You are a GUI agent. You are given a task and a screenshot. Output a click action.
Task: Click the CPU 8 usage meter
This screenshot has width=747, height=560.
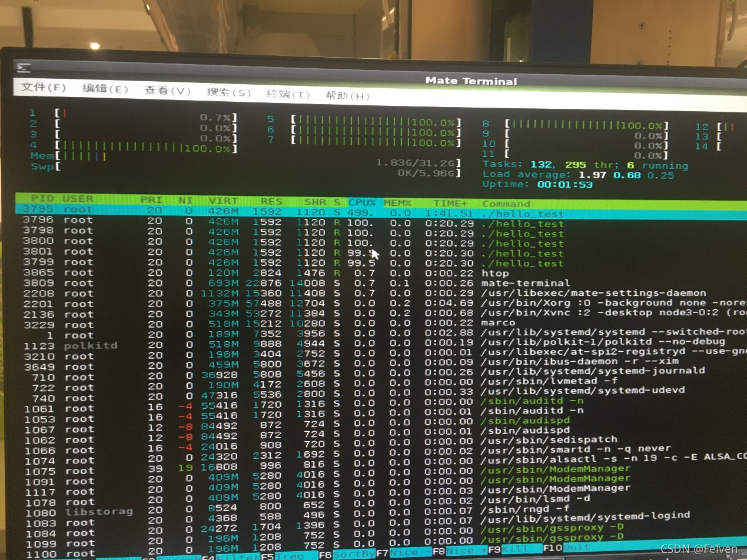pyautogui.click(x=587, y=125)
